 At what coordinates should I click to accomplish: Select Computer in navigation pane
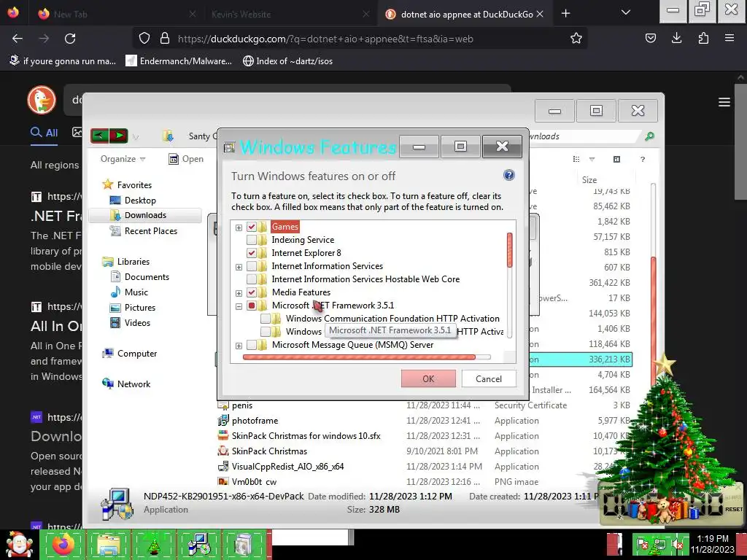136,354
